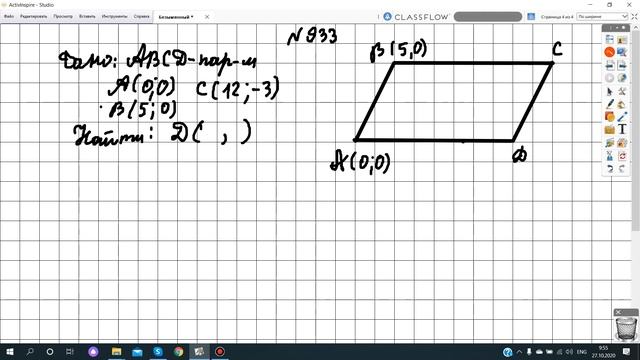Viewport: 640px width, 360px height.
Task: Click the Reset Page icon
Action: tap(622, 156)
